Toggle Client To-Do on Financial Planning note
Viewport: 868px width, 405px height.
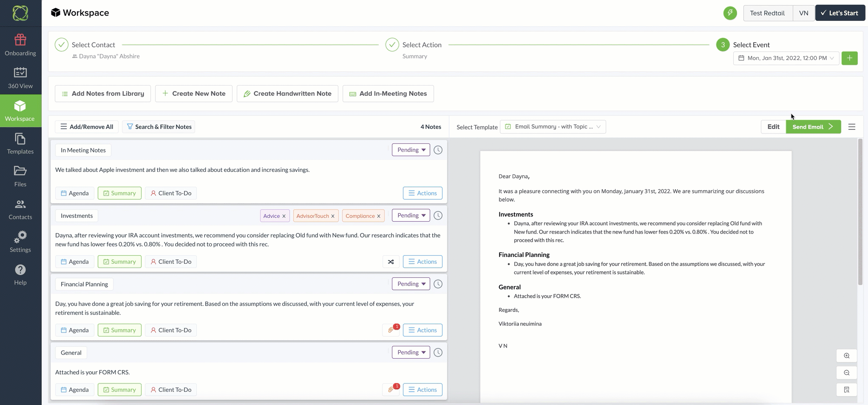(171, 330)
